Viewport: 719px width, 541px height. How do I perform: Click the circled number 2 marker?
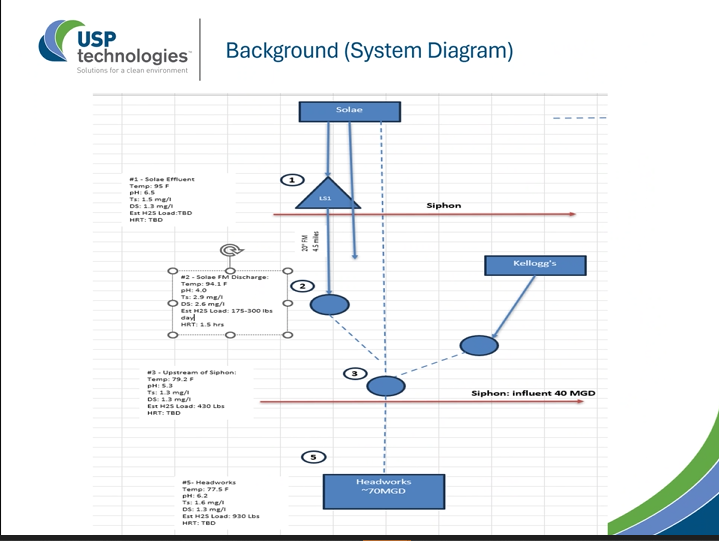(302, 286)
